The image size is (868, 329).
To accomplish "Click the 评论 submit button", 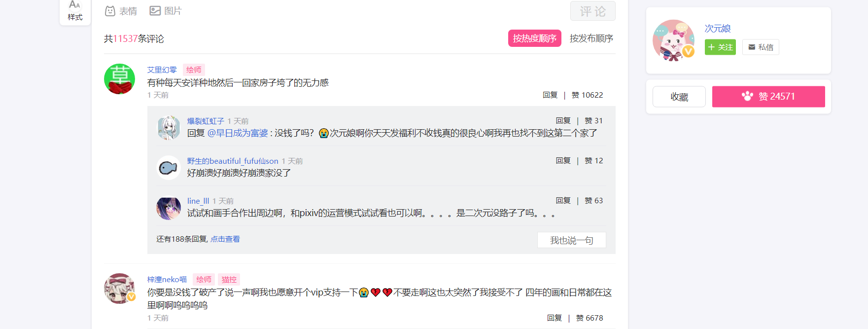I will click(x=593, y=11).
